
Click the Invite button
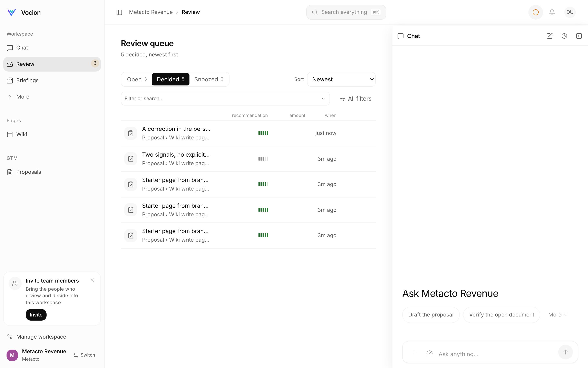tap(36, 315)
